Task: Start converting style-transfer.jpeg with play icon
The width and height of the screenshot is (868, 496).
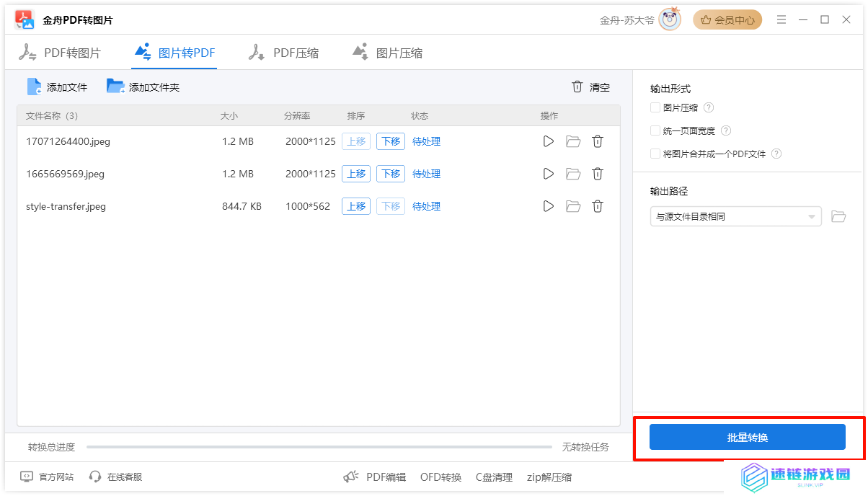Action: tap(549, 206)
